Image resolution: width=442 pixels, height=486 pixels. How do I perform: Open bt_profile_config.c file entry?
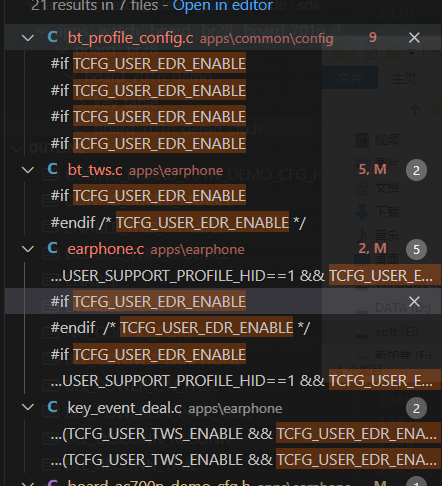coord(130,38)
